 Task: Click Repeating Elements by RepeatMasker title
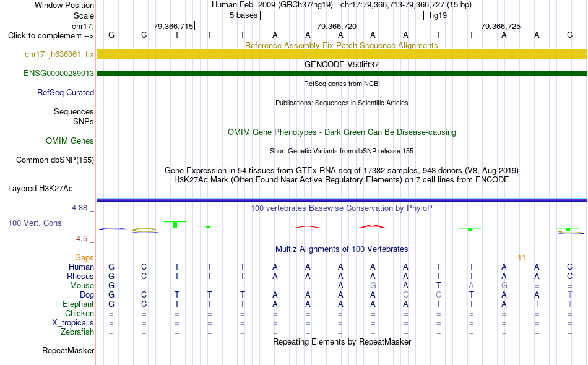click(x=342, y=342)
